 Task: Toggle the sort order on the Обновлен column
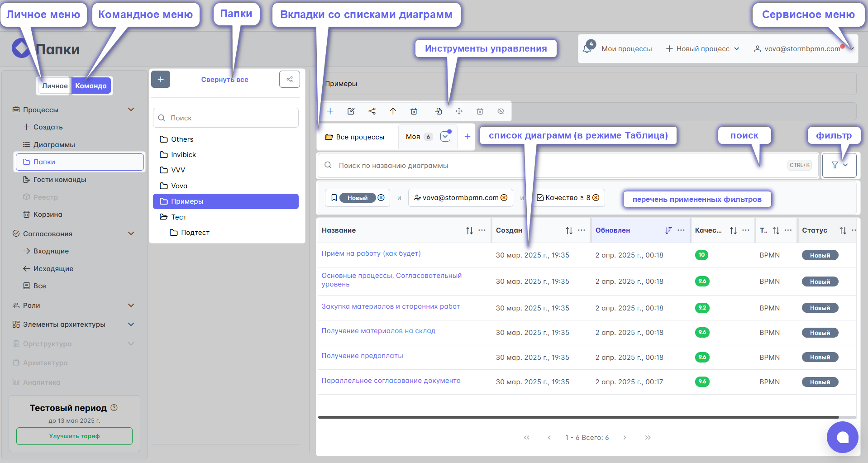tap(669, 230)
